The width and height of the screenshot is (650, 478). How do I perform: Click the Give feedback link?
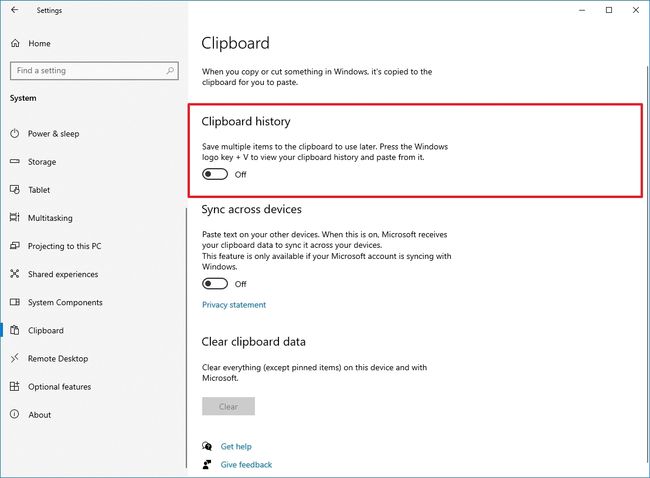tap(246, 465)
